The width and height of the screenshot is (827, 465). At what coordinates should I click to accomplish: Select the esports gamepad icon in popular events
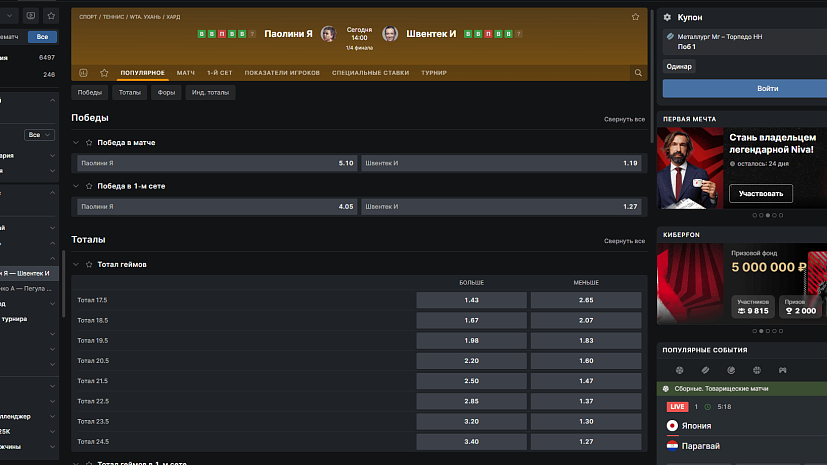pos(783,370)
